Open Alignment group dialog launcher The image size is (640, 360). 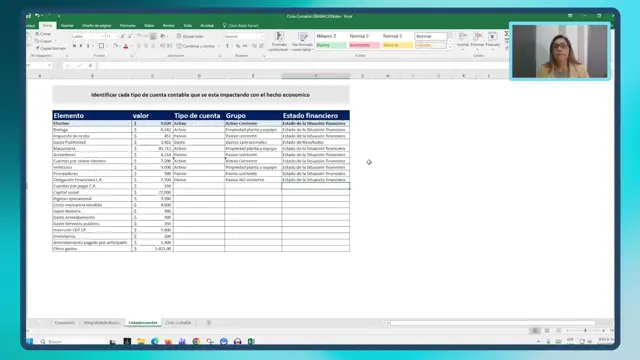(x=220, y=56)
